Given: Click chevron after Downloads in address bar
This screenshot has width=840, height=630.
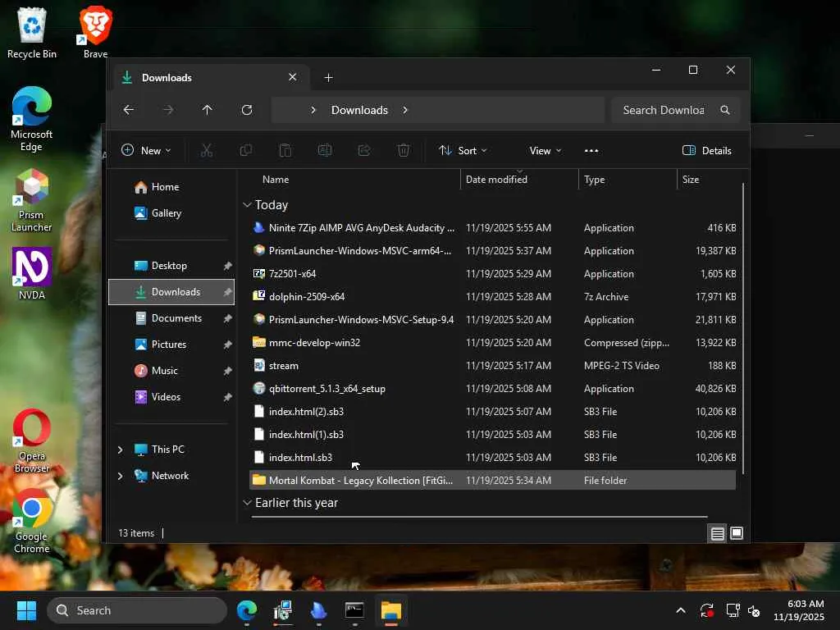Looking at the screenshot, I should [x=405, y=110].
